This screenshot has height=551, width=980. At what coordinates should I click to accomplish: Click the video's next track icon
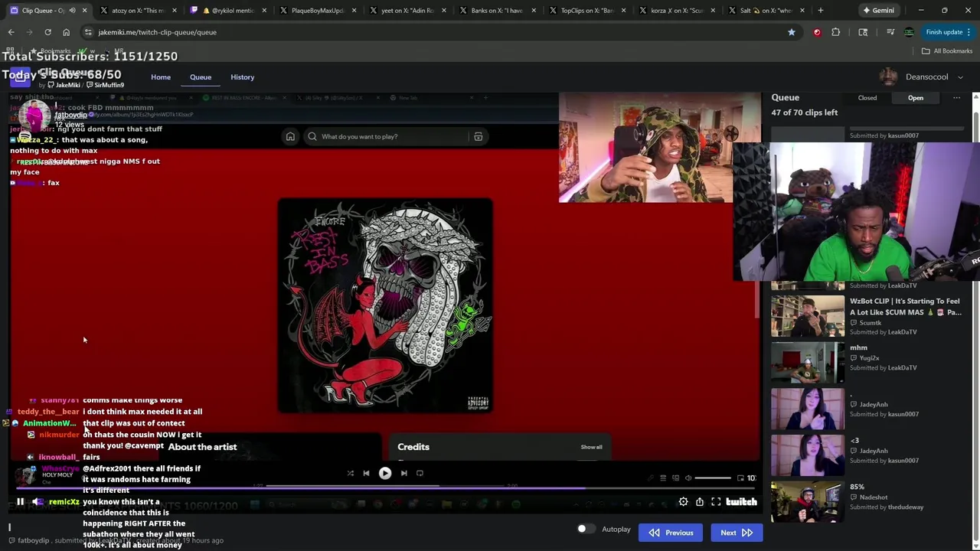tap(404, 473)
